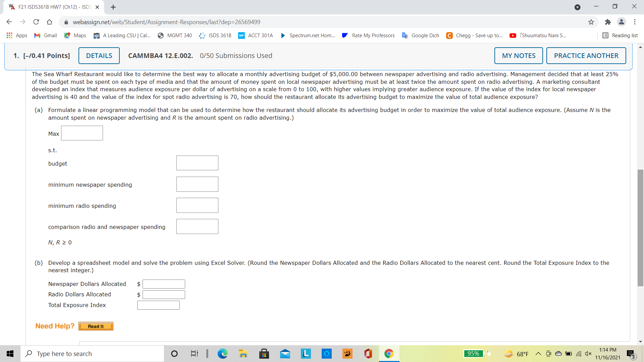Open Chrome's three-dot menu
Screen dimensions: 644x362
(x=635, y=22)
